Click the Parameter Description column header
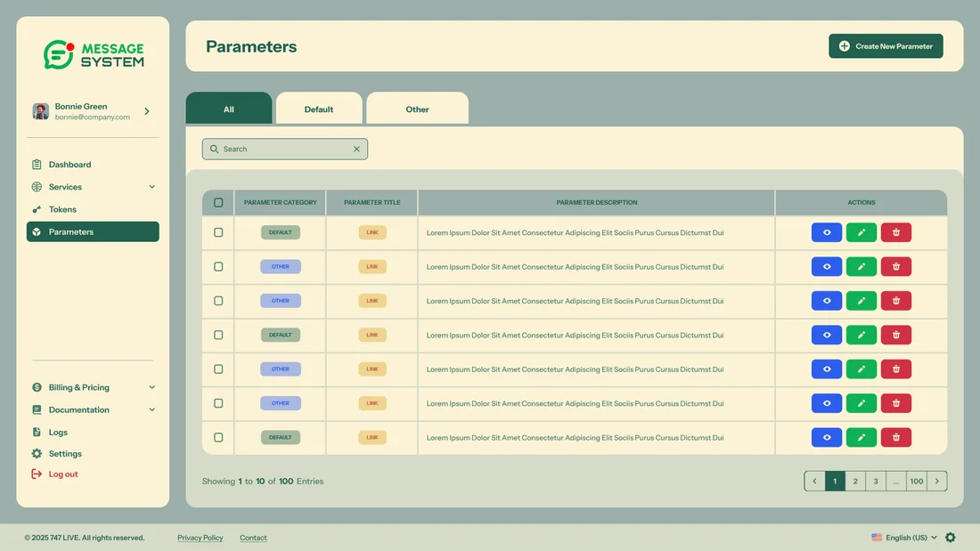This screenshot has width=980, height=551. (596, 202)
